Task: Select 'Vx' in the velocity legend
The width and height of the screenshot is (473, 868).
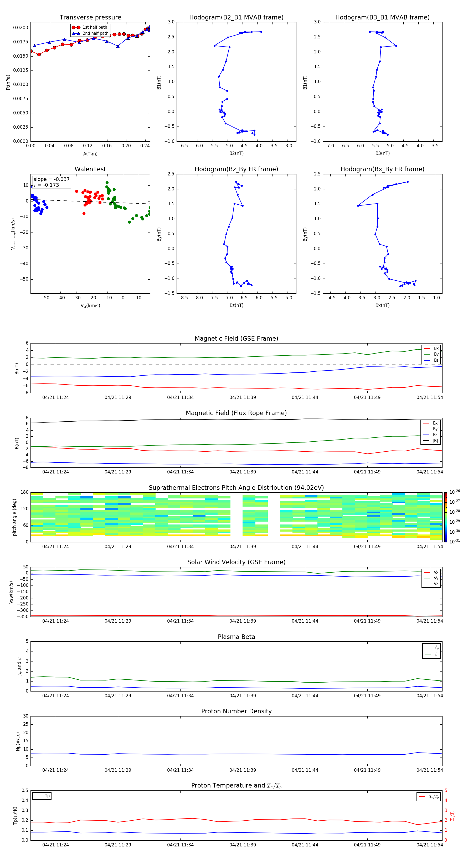Action: point(431,572)
